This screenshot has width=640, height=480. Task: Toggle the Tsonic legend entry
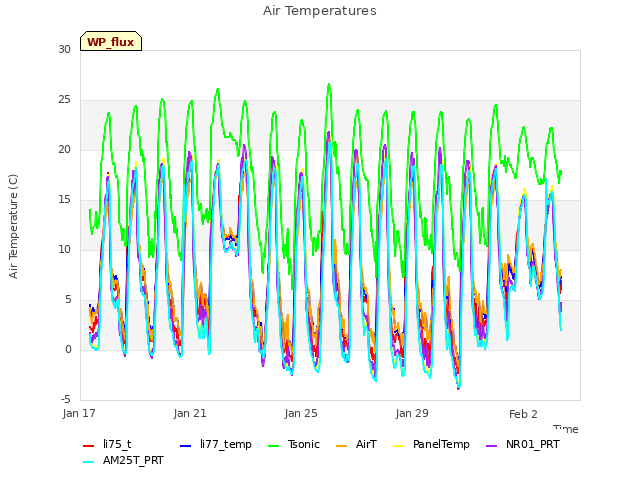pos(294,444)
